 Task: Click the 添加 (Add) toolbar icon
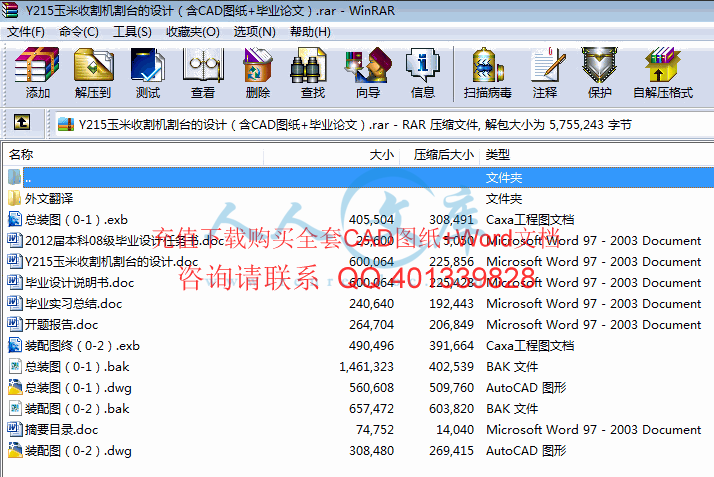tap(37, 65)
